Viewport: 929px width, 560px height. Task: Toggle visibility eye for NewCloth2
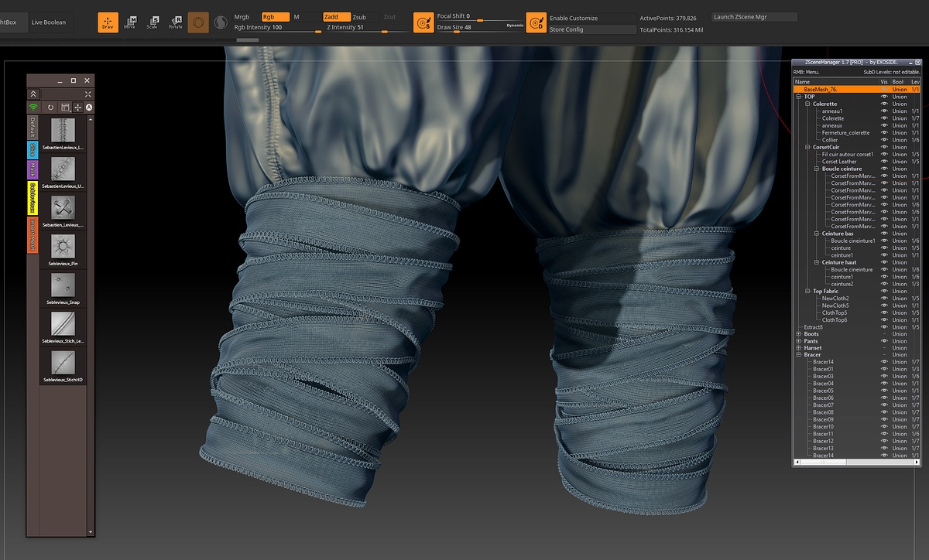point(884,298)
